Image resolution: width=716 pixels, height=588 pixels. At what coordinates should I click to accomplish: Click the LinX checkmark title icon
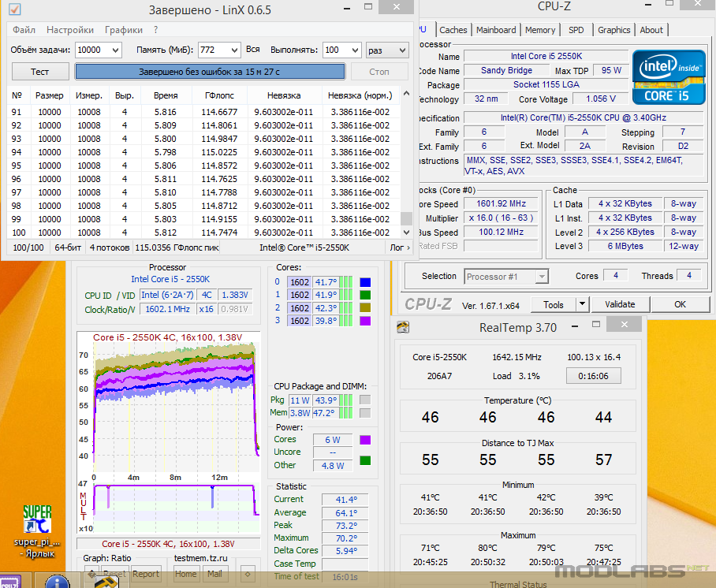15,9
